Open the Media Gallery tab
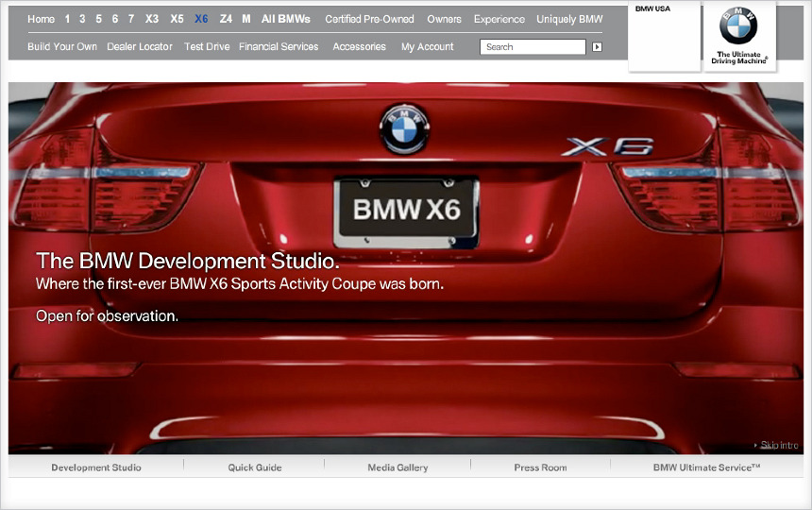The width and height of the screenshot is (812, 510). coord(398,467)
